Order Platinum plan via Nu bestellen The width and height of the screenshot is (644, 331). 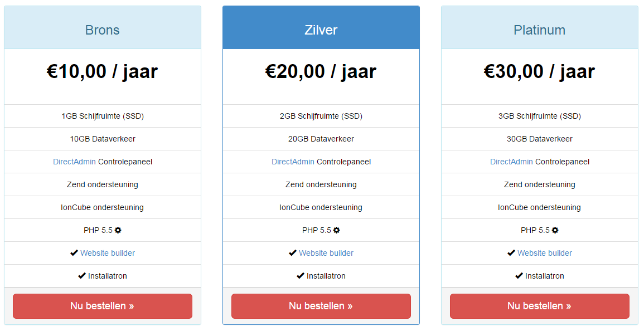539,306
